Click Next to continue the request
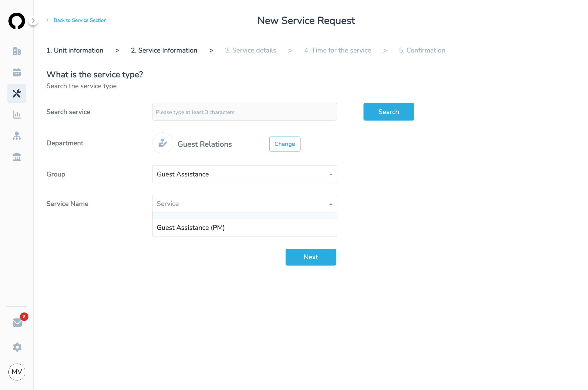 tap(311, 257)
